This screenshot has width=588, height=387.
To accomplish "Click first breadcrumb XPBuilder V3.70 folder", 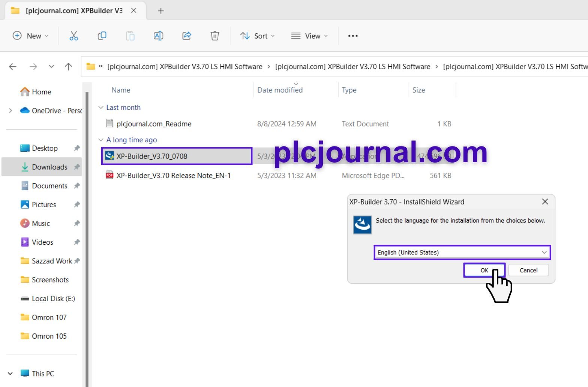I will [x=185, y=67].
